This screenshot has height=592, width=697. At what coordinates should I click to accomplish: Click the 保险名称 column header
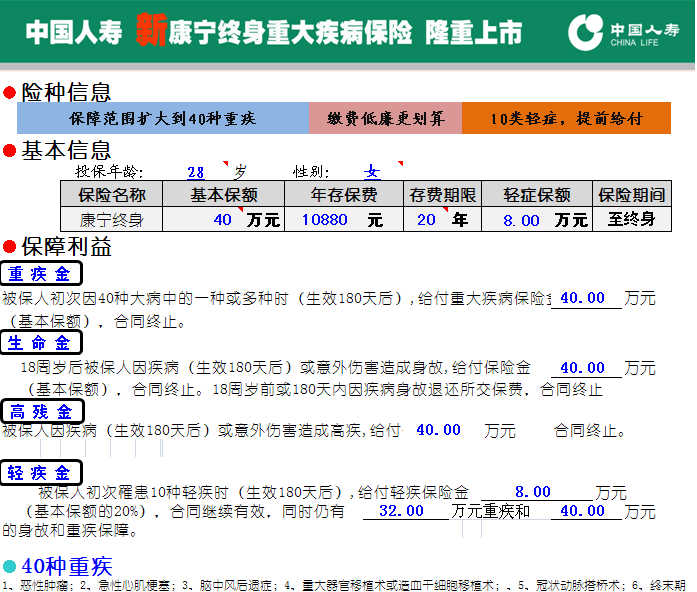click(112, 194)
